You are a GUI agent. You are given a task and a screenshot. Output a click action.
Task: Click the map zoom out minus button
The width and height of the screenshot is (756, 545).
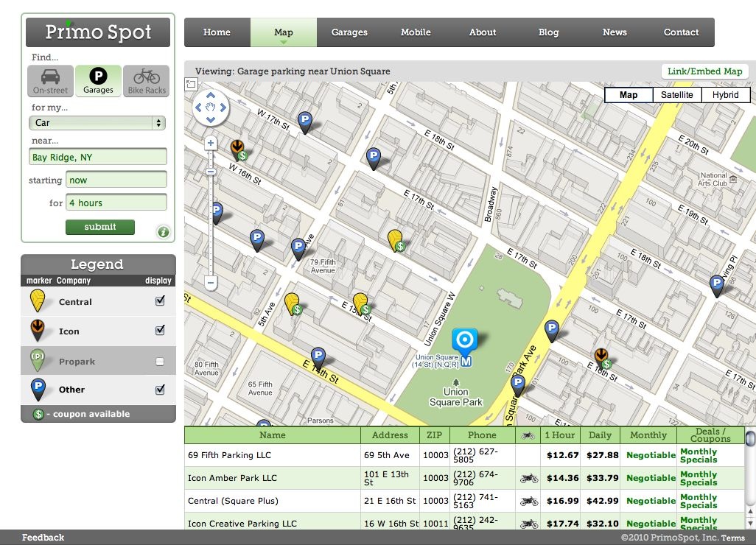coord(211,282)
